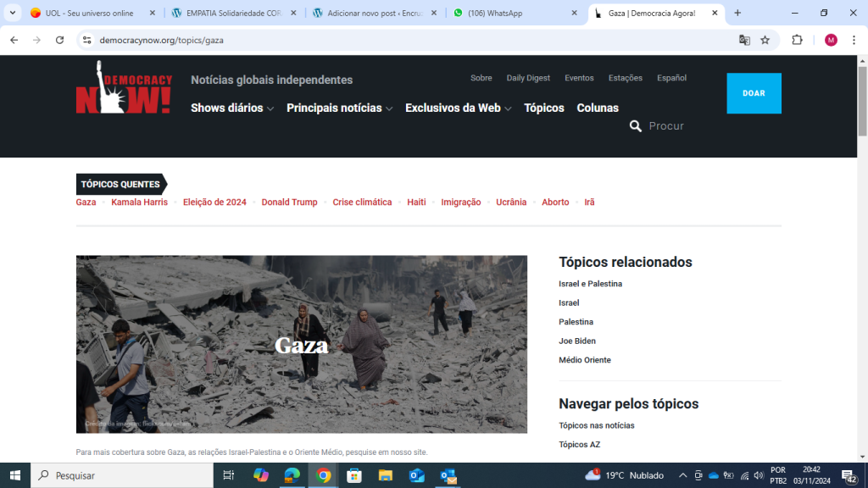868x488 pixels.
Task: Open the Chrome extensions puzzle icon
Action: coord(797,40)
